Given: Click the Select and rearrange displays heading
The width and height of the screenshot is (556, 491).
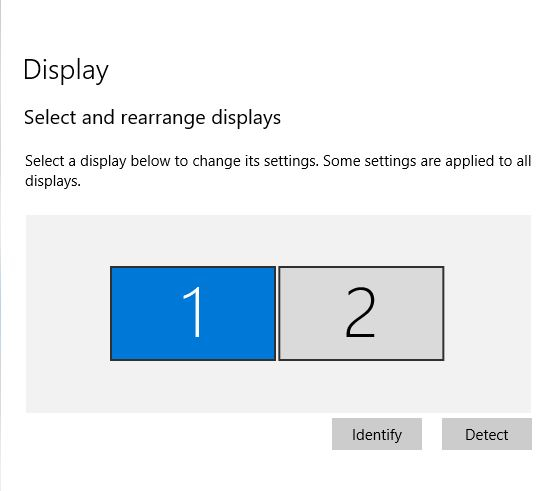Looking at the screenshot, I should click(152, 118).
